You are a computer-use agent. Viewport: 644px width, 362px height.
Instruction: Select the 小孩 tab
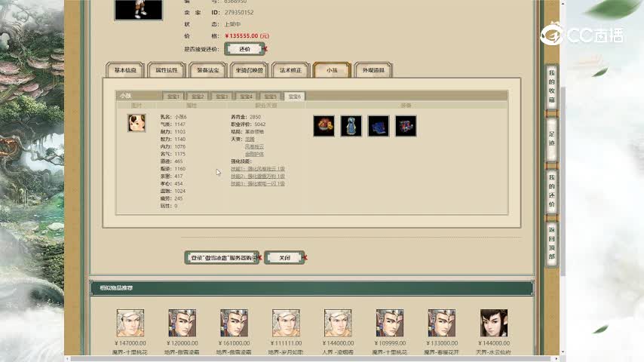[332, 70]
